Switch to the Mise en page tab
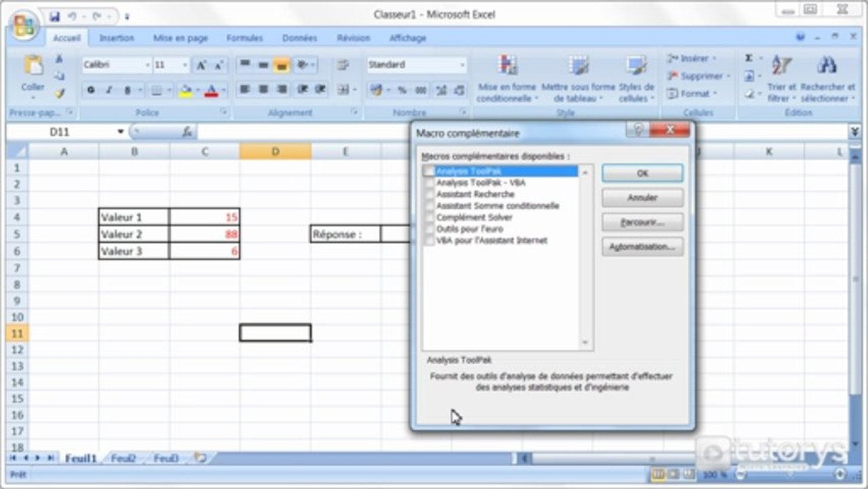This screenshot has width=868, height=489. click(x=181, y=38)
